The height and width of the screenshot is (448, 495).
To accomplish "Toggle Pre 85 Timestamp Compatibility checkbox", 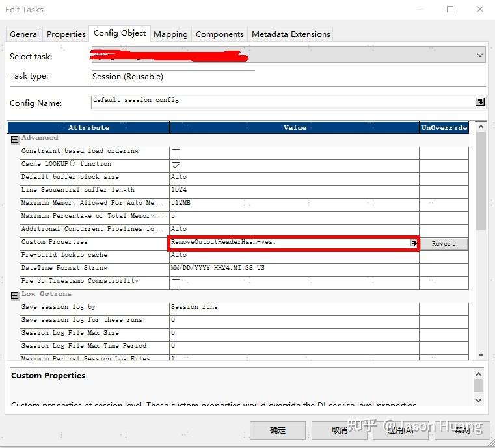I will click(x=176, y=283).
